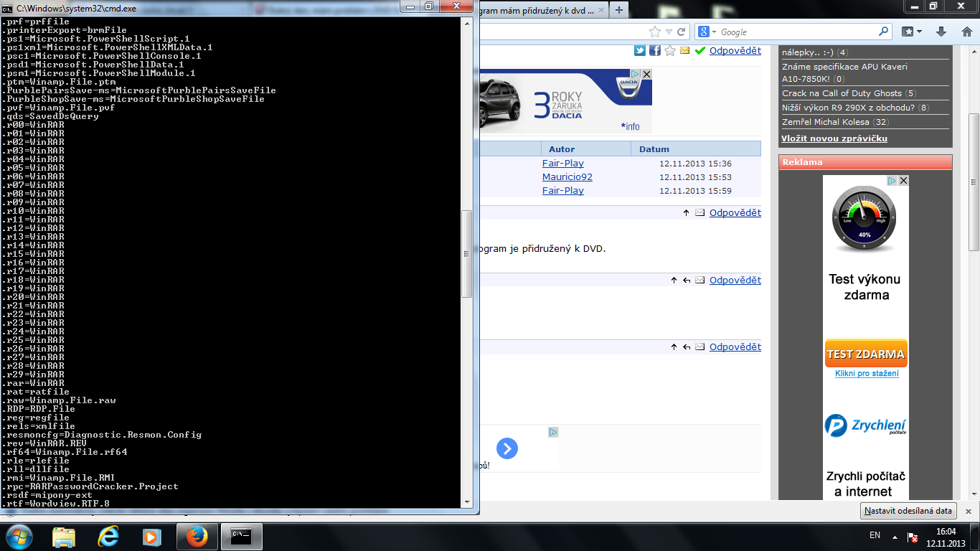980x551 pixels.
Task: Open the Fair-Play post from 15:59
Action: pyautogui.click(x=563, y=191)
